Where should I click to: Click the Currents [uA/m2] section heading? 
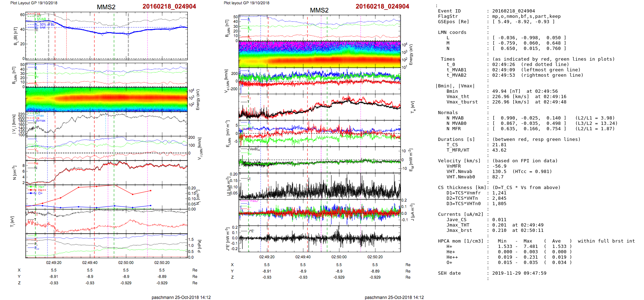(x=461, y=214)
